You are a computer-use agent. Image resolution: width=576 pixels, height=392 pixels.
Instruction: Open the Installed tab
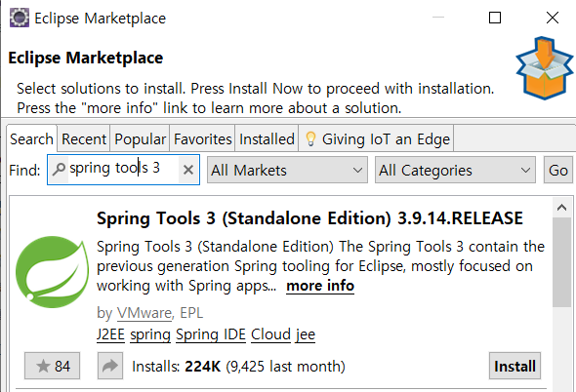pos(267,139)
